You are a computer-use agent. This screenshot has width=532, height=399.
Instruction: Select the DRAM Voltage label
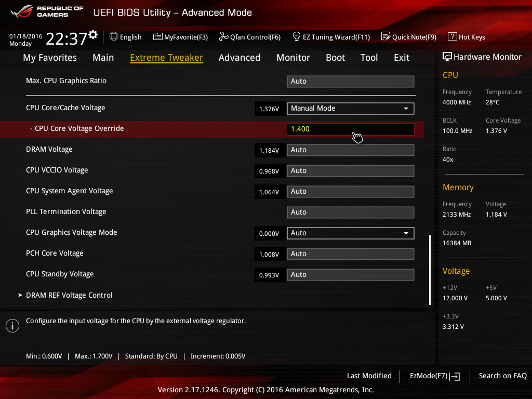(49, 149)
